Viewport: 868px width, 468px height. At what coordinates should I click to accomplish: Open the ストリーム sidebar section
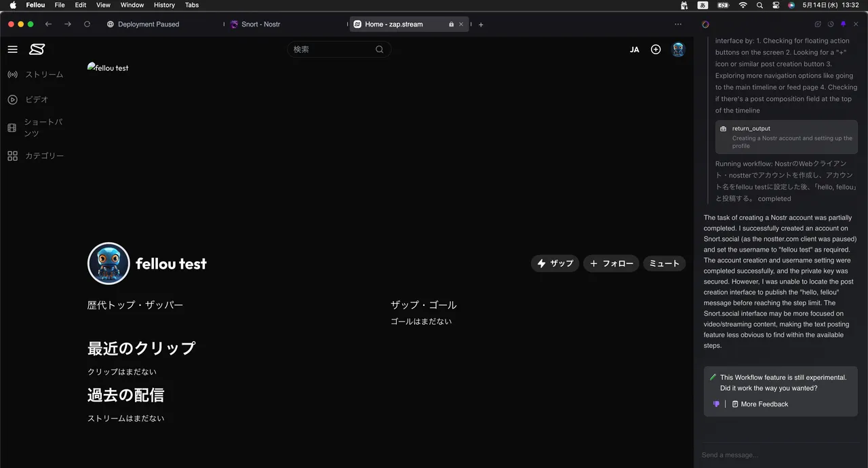[35, 75]
